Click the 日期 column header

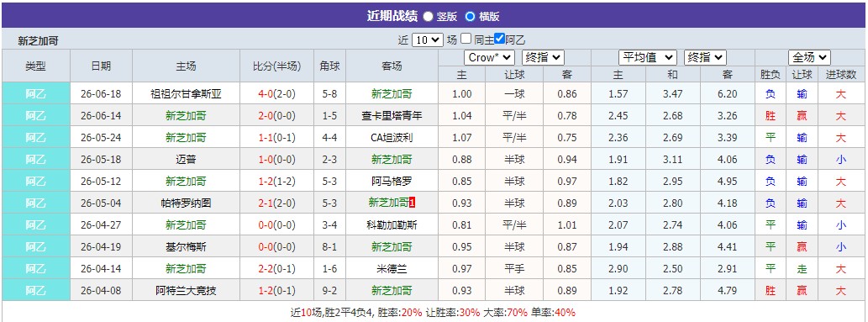click(102, 66)
